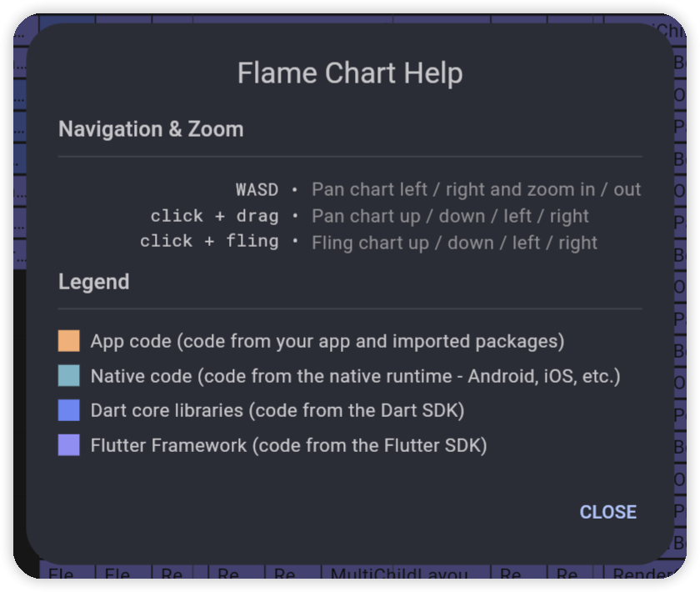This screenshot has width=700, height=592.
Task: Click the App code legend description
Action: click(327, 341)
